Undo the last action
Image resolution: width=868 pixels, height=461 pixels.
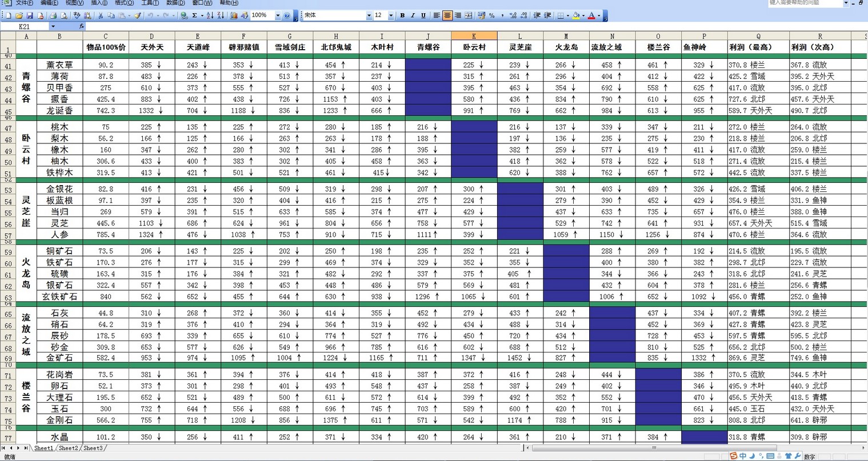[x=150, y=15]
